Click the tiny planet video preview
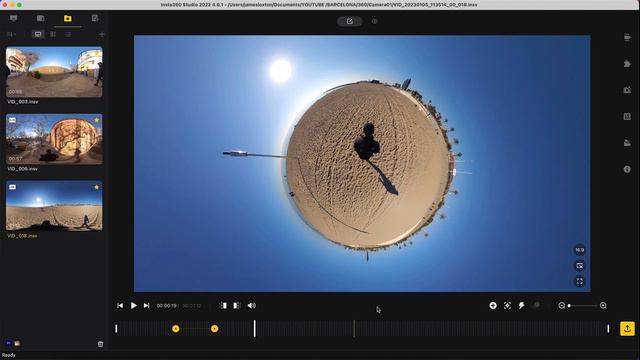 click(x=362, y=163)
